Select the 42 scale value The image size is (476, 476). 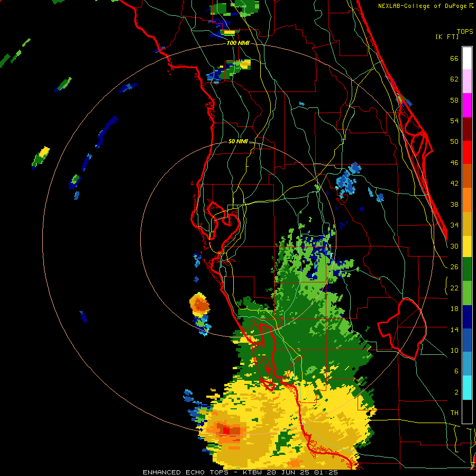pos(454,184)
